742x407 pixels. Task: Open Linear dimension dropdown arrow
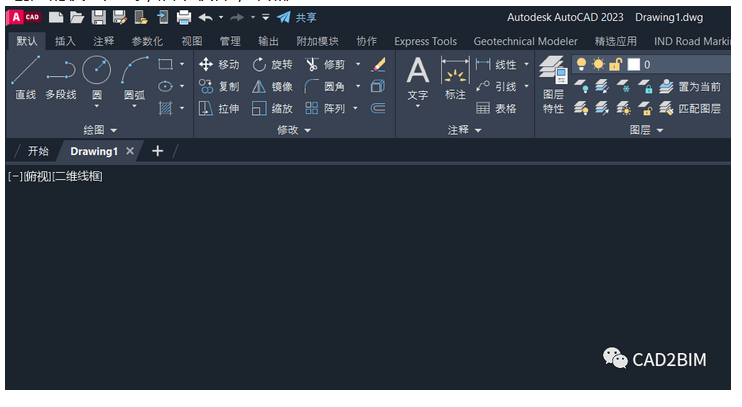tap(527, 64)
